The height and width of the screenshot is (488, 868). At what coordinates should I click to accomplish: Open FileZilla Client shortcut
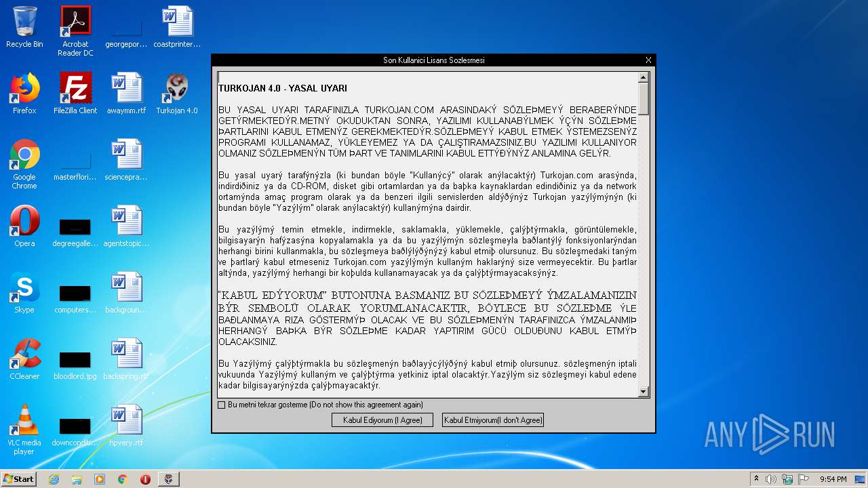pyautogui.click(x=75, y=94)
